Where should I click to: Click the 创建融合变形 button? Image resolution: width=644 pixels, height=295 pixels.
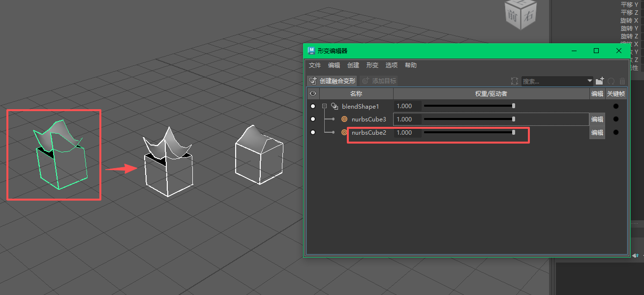332,81
